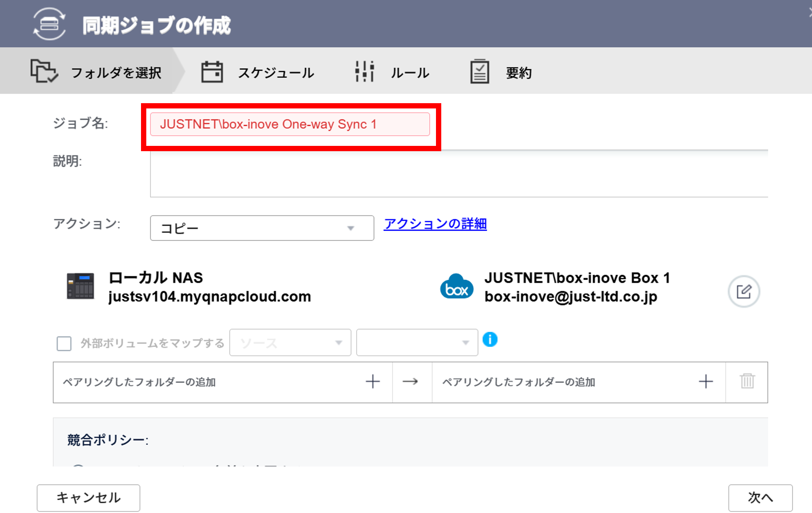Viewport: 812px width, 513px height.
Task: Open the アクションの詳細 link
Action: tap(435, 224)
